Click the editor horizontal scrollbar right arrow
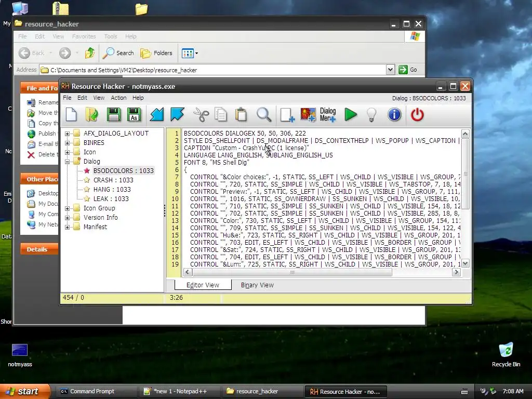532x399 pixels. (456, 272)
